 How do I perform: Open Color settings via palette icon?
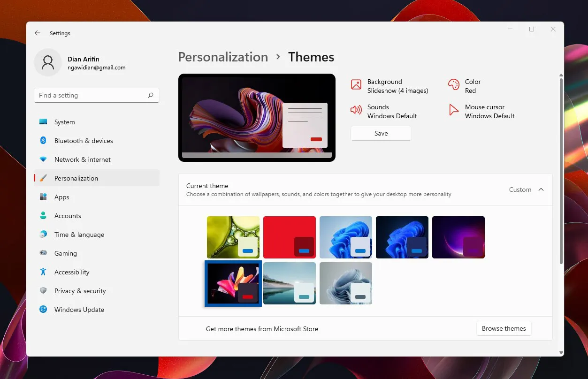(x=453, y=84)
